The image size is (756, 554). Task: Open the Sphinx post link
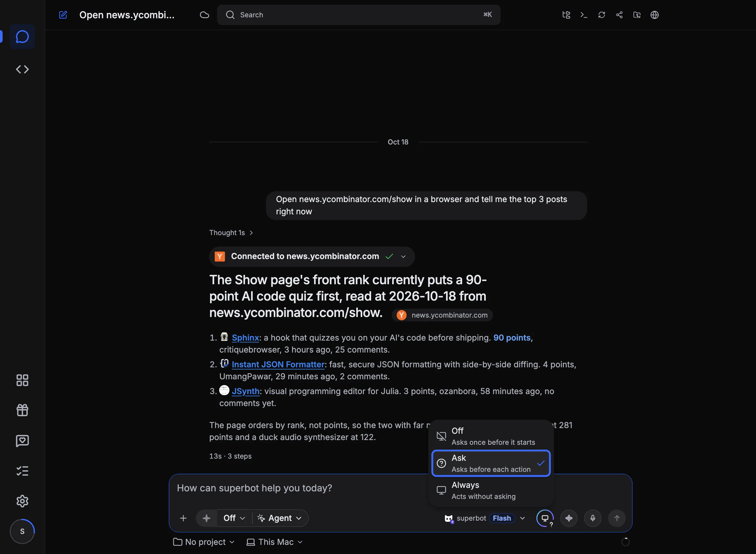coord(245,338)
